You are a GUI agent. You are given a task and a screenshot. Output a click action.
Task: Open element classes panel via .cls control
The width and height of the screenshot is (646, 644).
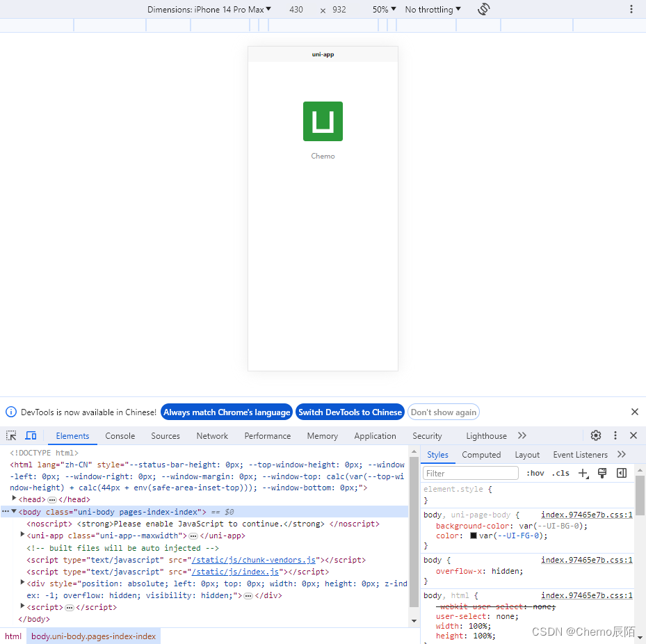coord(560,472)
